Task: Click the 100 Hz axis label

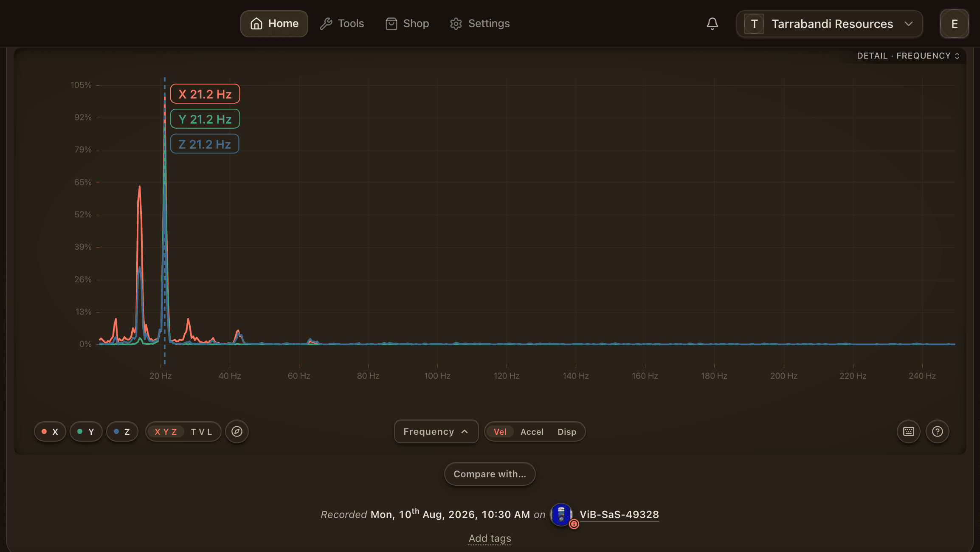Action: click(437, 376)
